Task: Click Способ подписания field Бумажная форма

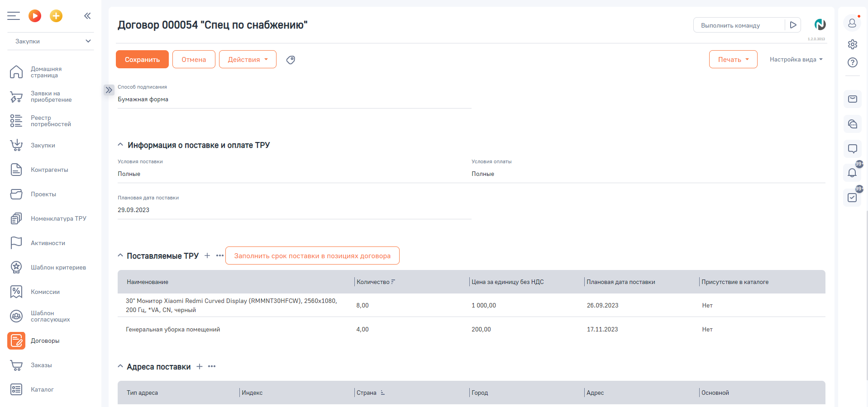Action: (x=295, y=99)
